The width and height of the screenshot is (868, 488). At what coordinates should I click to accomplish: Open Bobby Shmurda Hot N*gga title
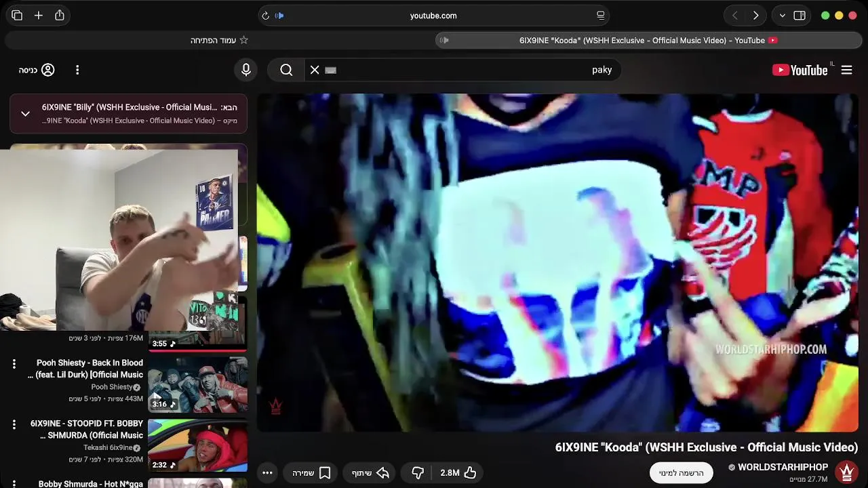pyautogui.click(x=91, y=483)
